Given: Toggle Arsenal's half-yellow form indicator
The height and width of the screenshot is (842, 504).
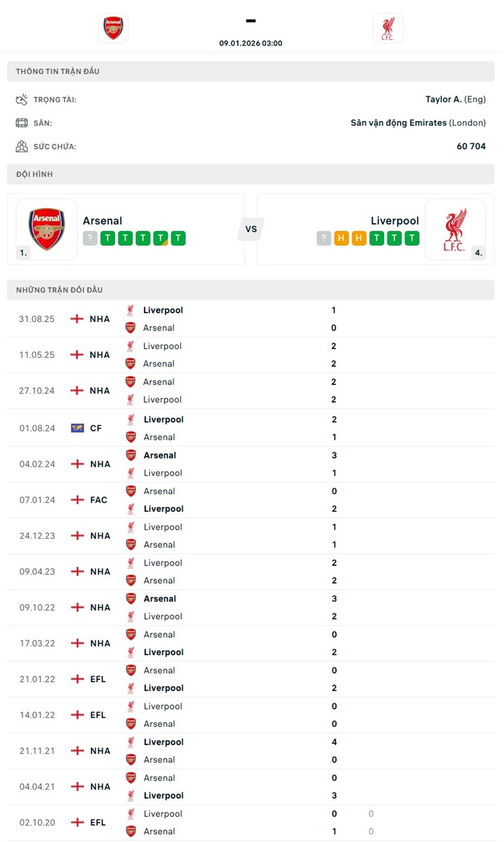Looking at the screenshot, I should coord(161,237).
